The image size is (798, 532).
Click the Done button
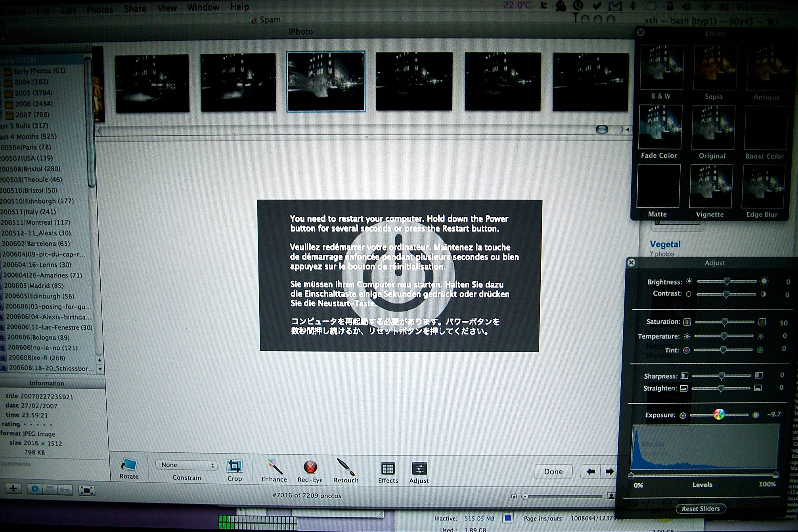click(553, 471)
